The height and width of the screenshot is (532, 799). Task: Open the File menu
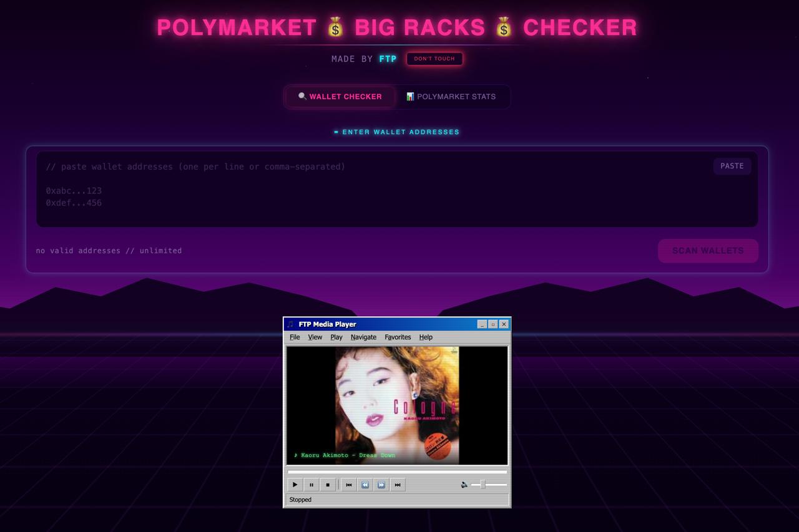tap(295, 337)
